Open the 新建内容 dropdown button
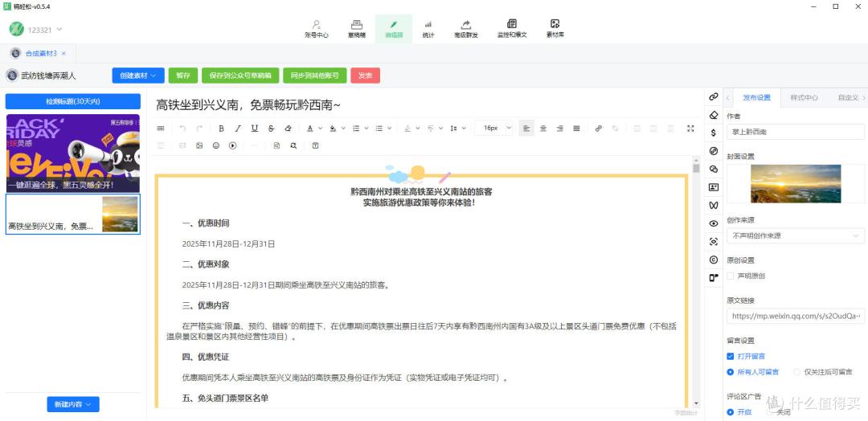 coord(73,404)
